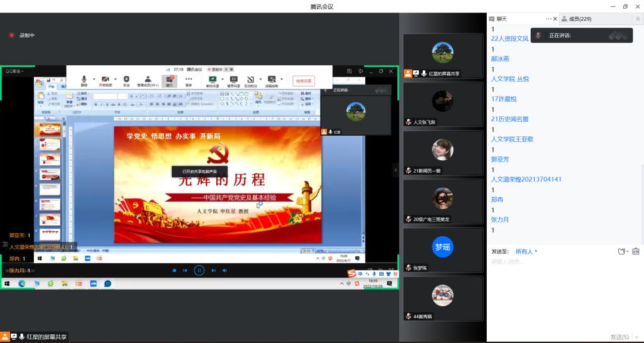The width and height of the screenshot is (644, 343).
Task: Click the mute microphone icon in meeting toolbar
Action: tap(84, 80)
